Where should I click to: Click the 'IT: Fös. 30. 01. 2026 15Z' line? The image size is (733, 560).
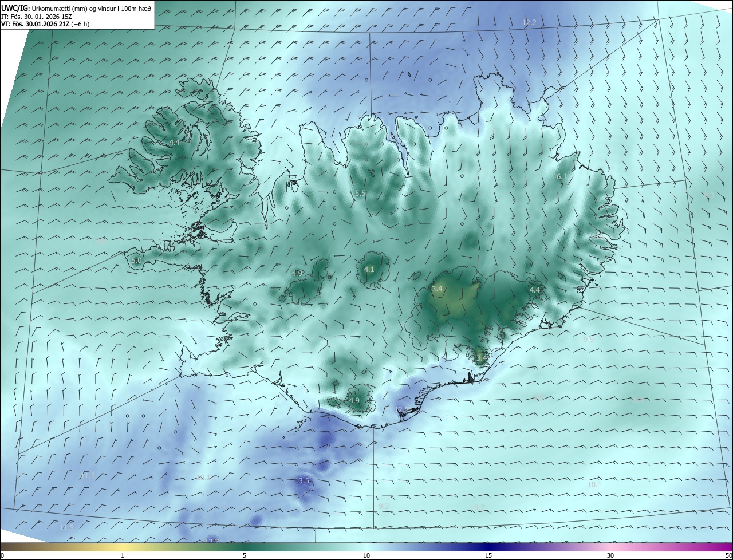click(x=36, y=17)
